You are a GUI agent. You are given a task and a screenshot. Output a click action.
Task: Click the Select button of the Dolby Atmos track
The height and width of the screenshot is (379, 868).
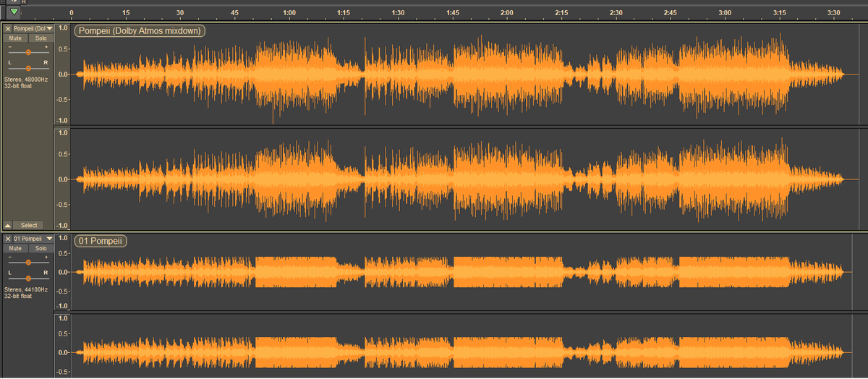(x=29, y=225)
